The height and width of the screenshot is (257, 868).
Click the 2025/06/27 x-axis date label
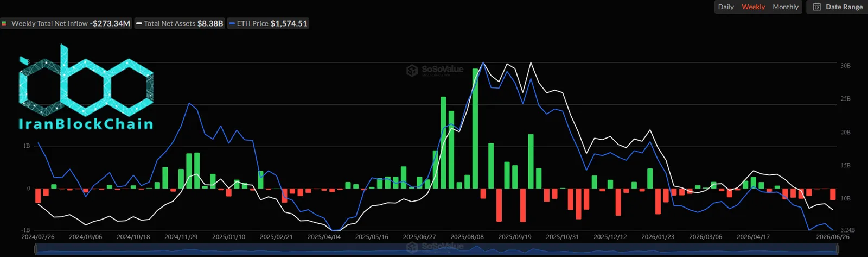[420, 237]
